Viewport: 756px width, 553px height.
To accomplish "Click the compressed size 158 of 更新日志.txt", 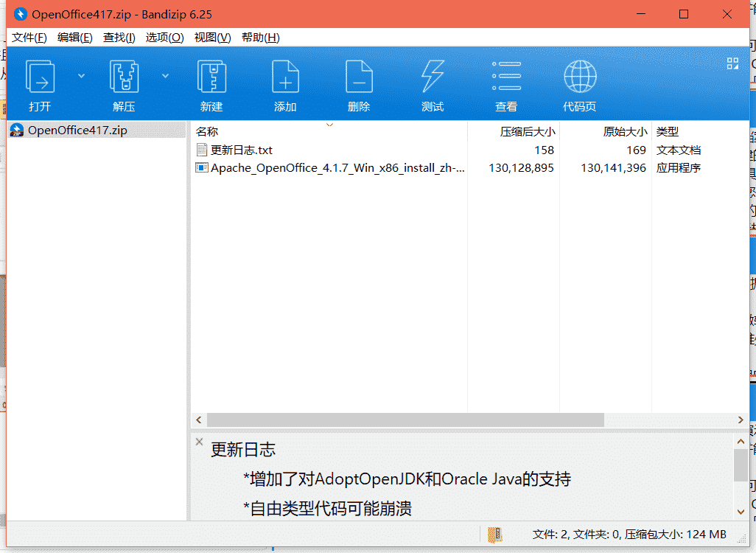I will (x=544, y=150).
